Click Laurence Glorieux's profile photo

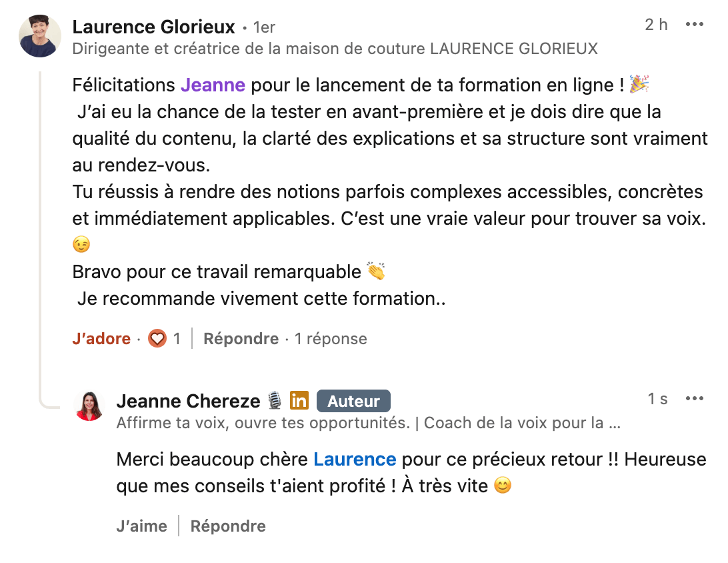[40, 36]
